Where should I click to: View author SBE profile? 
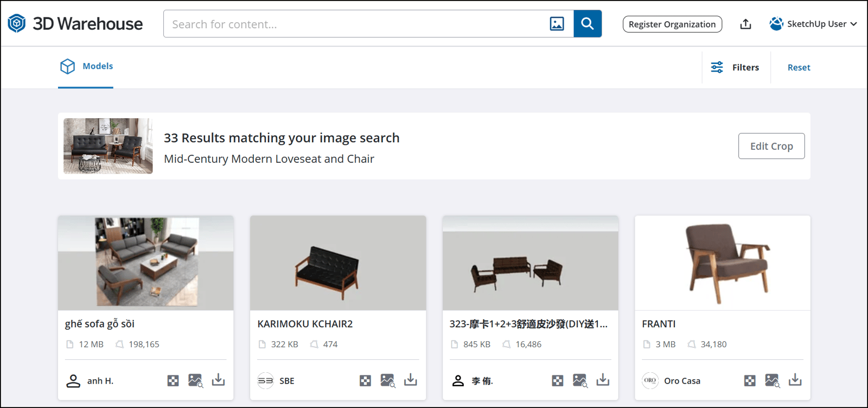click(x=276, y=381)
